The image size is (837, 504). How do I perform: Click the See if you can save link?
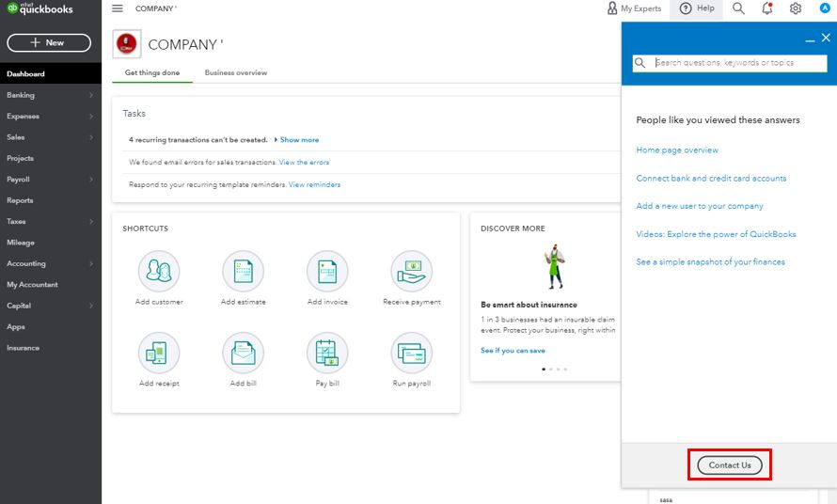(513, 350)
